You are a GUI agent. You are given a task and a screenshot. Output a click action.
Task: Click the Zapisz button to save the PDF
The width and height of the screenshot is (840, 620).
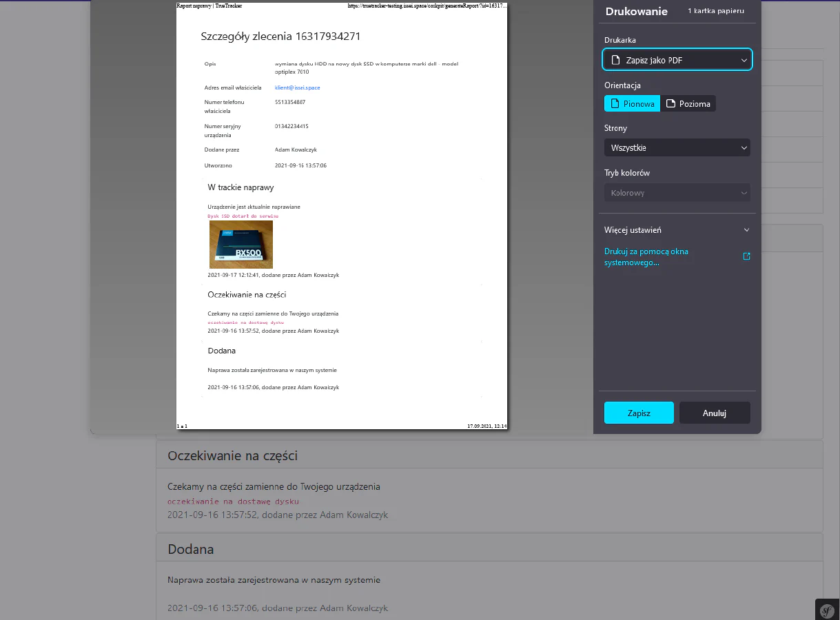(638, 413)
